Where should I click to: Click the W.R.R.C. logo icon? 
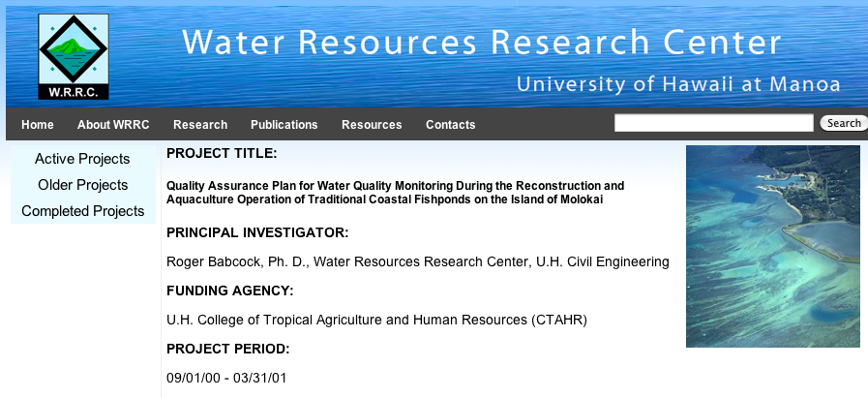[x=74, y=57]
